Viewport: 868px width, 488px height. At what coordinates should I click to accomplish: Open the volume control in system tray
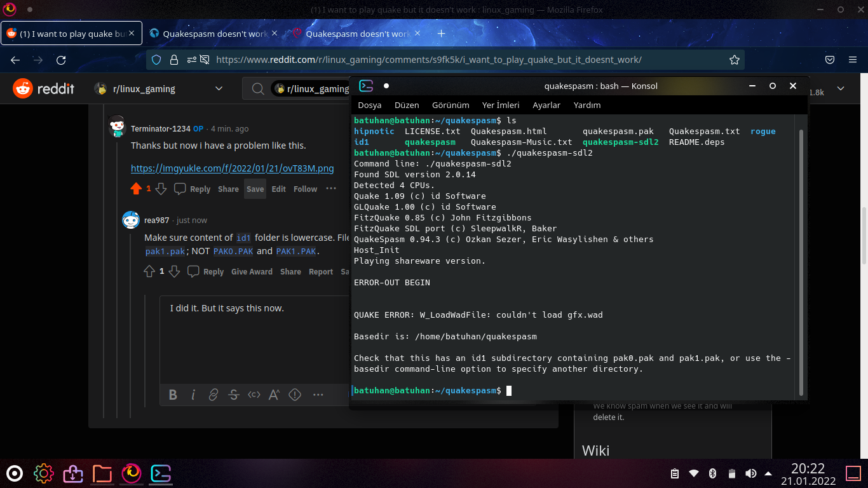point(750,473)
